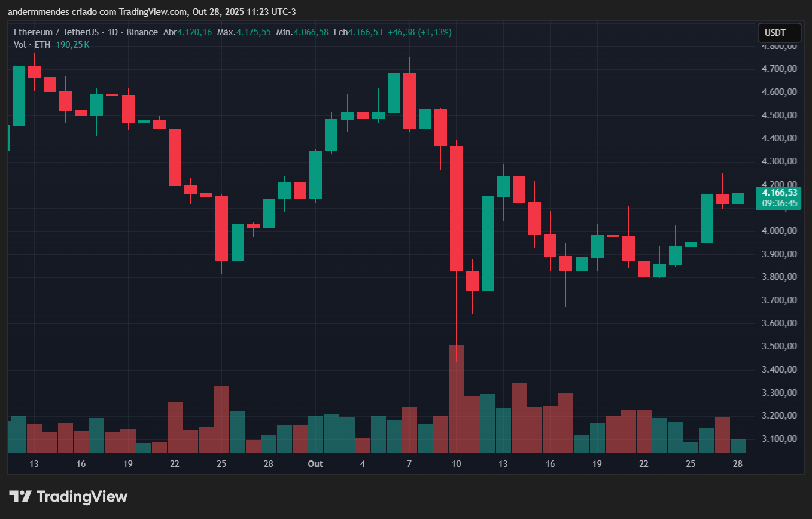
Task: Click 'Binance' exchange name in the legend
Action: (x=142, y=32)
